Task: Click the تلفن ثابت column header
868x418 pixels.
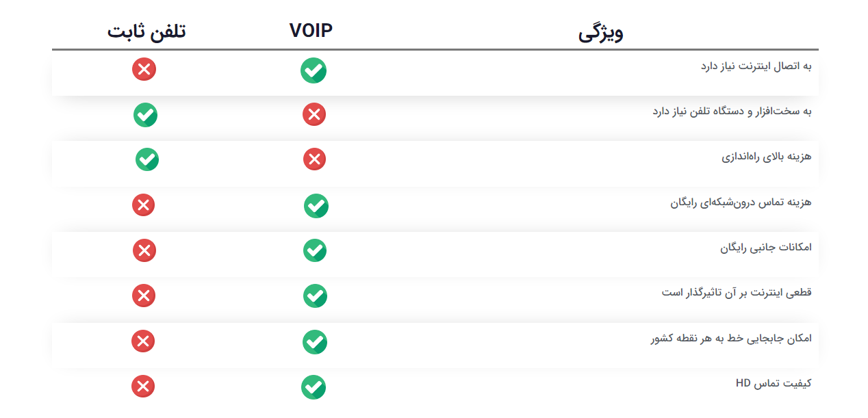Action: coord(146,31)
